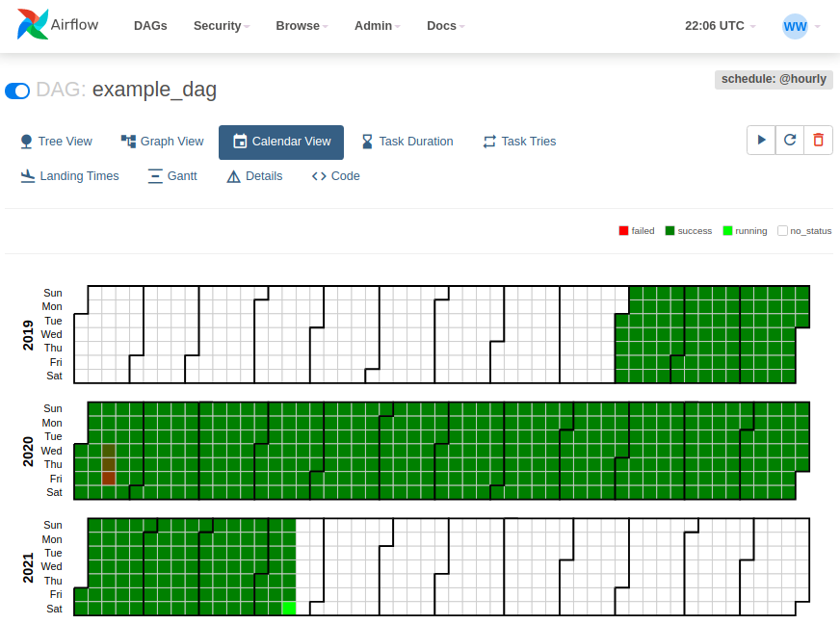Click the red failed day cell in 2020
840x624 pixels.
pyautogui.click(x=109, y=479)
